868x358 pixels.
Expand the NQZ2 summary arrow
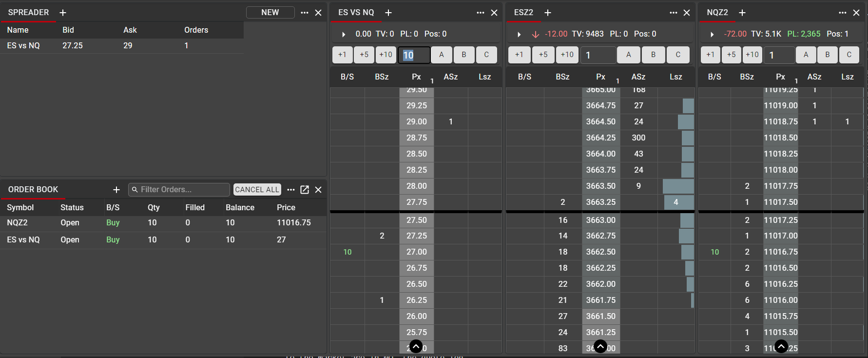(712, 34)
